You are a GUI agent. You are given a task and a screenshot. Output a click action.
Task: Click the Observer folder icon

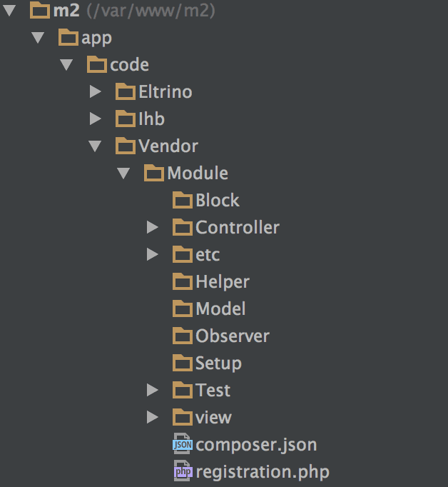183,336
